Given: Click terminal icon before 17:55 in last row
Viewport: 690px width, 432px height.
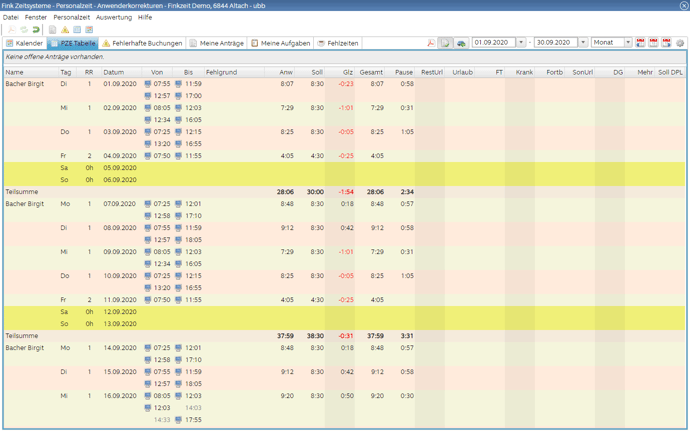Looking at the screenshot, I should [178, 420].
